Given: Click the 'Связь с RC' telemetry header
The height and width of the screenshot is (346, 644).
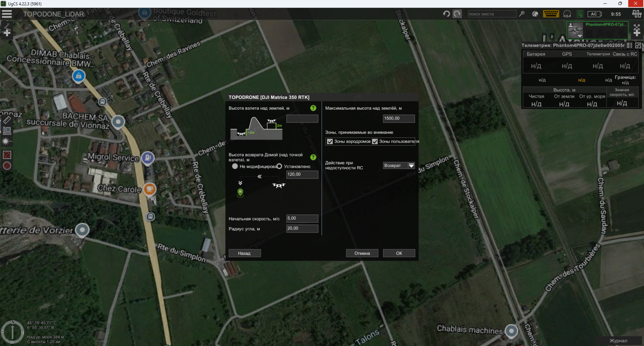Looking at the screenshot, I should tap(625, 54).
